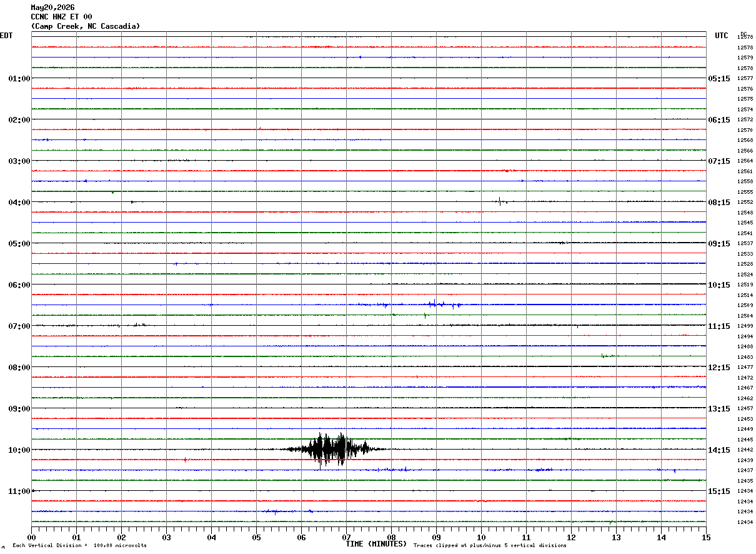The image size is (756, 554).
Task: Click the blue trace disturbance near 06:30 row
Action: pyautogui.click(x=431, y=305)
